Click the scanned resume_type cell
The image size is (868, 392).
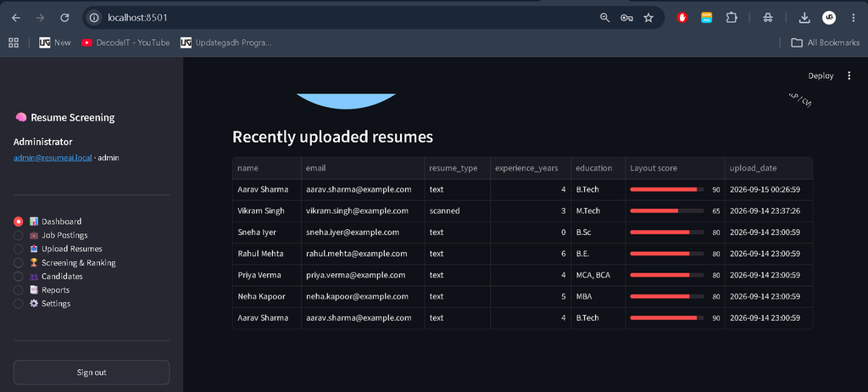pyautogui.click(x=457, y=210)
